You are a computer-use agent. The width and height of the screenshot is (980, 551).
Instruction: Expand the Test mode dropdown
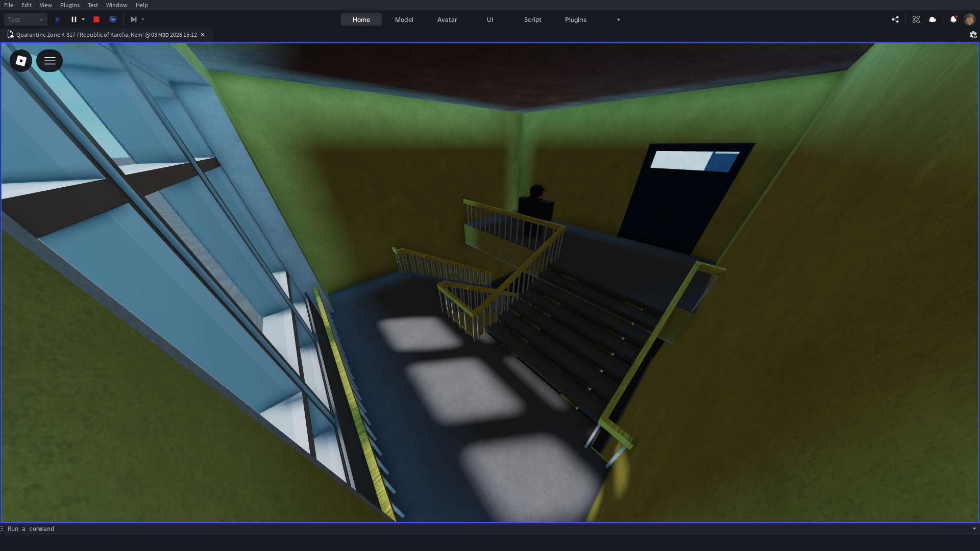tap(26, 19)
